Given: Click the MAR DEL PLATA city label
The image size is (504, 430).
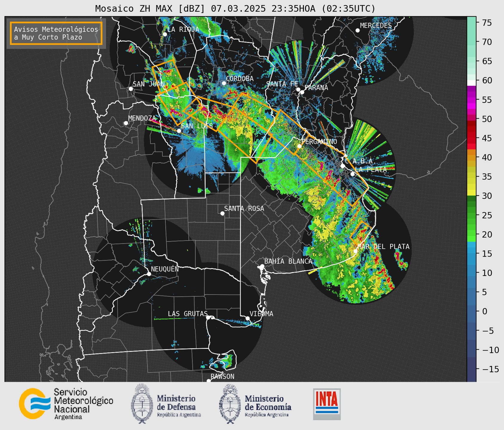Looking at the screenshot, I should click(x=383, y=247).
